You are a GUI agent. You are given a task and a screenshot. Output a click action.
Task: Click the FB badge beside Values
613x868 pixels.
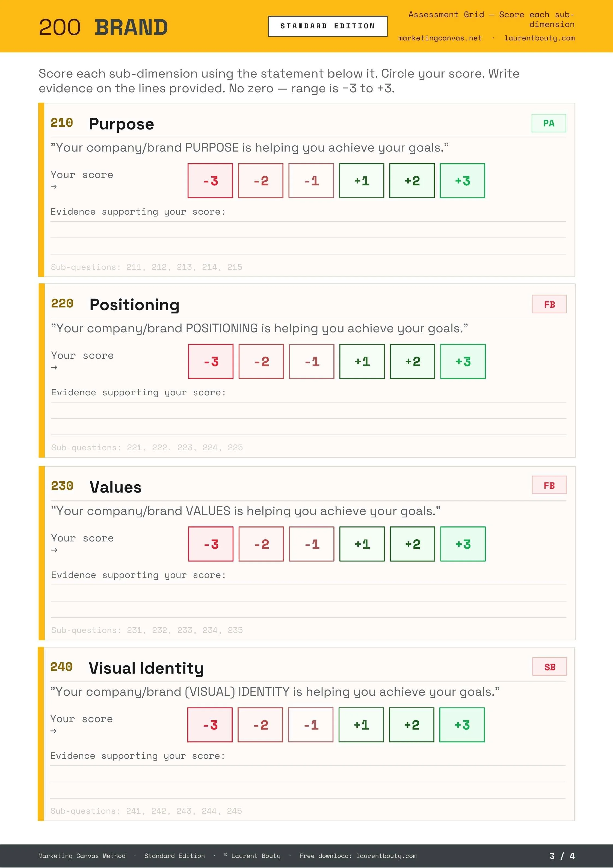(x=549, y=485)
